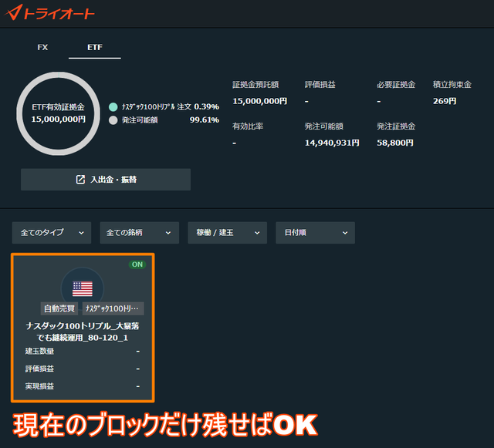Select the ETF tab
Screen dimensions: 494x448
coord(95,47)
